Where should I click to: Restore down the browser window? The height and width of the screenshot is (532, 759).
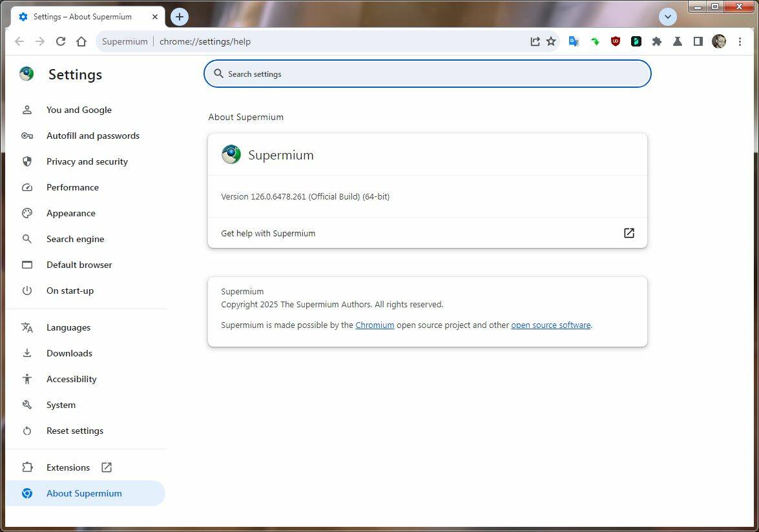click(x=715, y=6)
